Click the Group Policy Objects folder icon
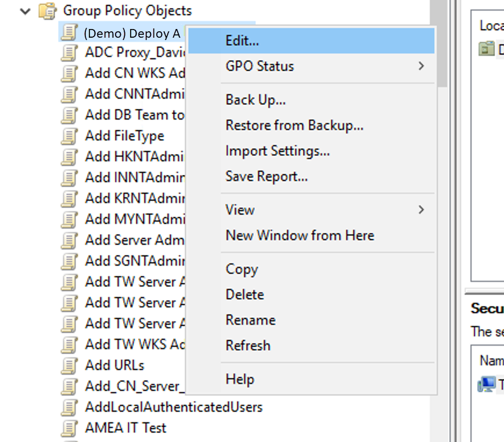The image size is (504, 442). coord(48,11)
